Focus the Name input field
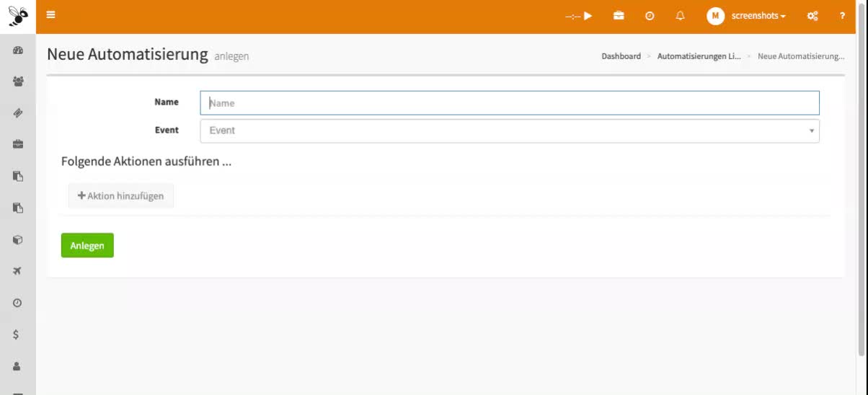Screen dimensions: 868x395 point(509,103)
